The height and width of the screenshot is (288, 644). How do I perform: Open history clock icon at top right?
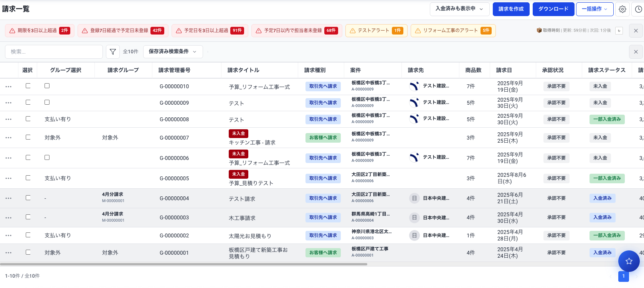point(638,9)
